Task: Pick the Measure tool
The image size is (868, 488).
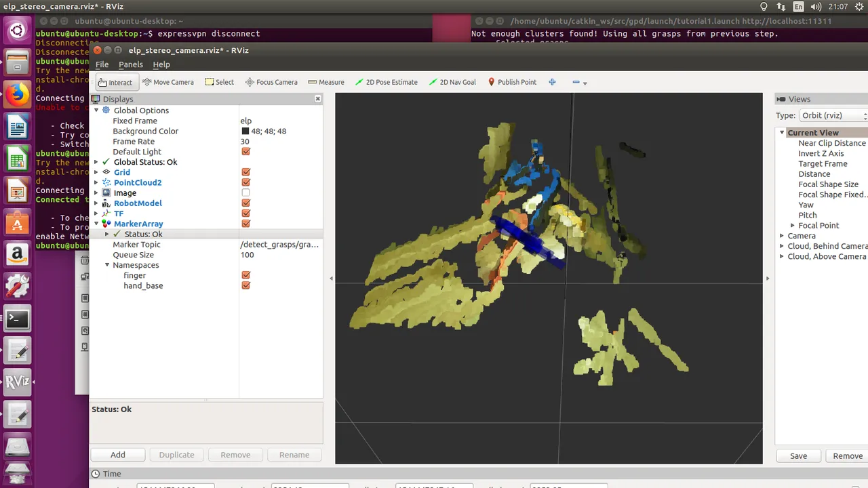Action: (x=326, y=82)
